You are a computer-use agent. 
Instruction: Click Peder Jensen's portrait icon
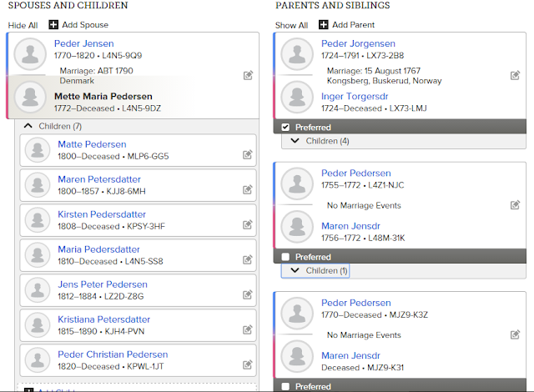coord(30,54)
